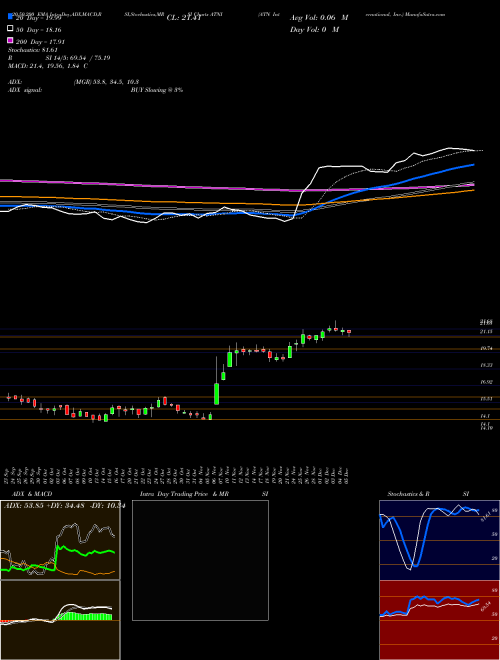Select the '200 Day = 17.91' legend text

pos(40,42)
